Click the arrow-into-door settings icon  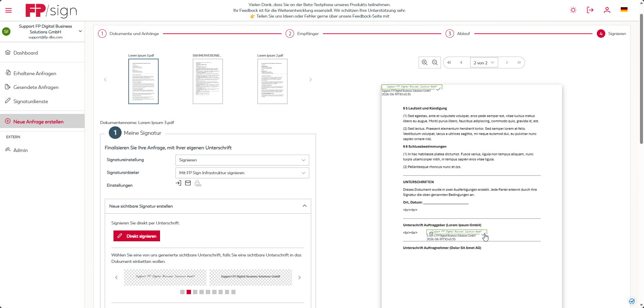coord(179,183)
